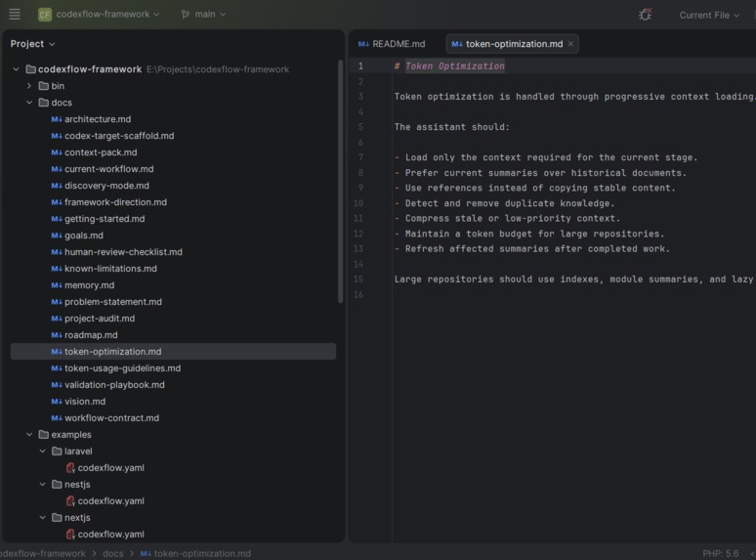
Task: Click the docs breadcrumb in status bar
Action: pyautogui.click(x=113, y=554)
